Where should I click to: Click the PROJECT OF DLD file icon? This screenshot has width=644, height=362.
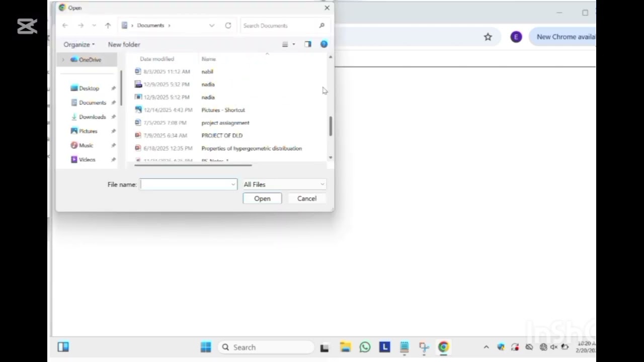[x=138, y=135]
